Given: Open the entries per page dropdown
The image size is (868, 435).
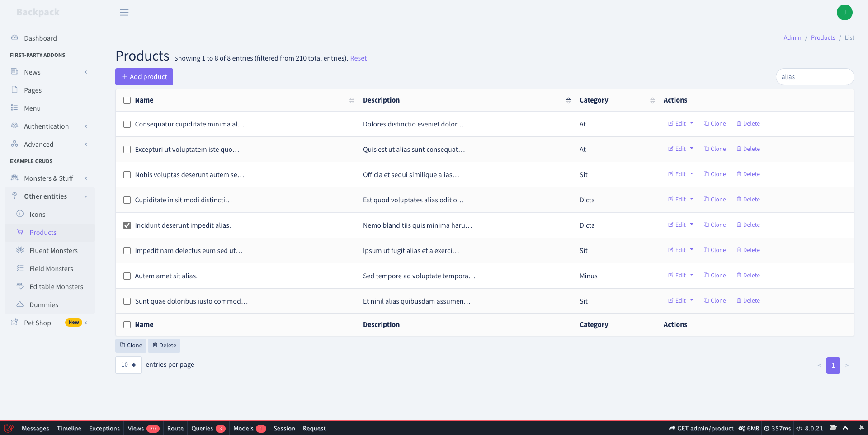Looking at the screenshot, I should 128,365.
